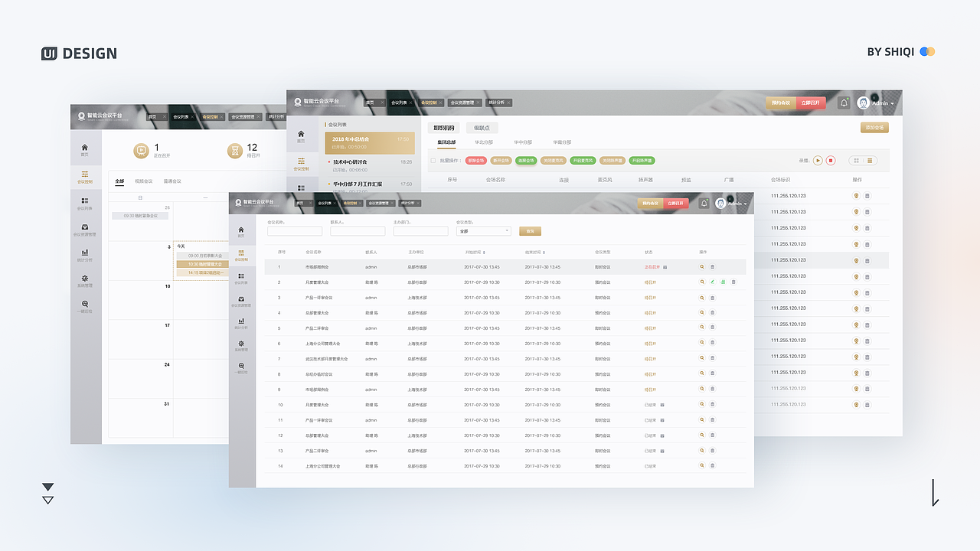The width and height of the screenshot is (980, 551).
Task: Select 华中分部 sub-tab in back window
Action: tap(523, 142)
